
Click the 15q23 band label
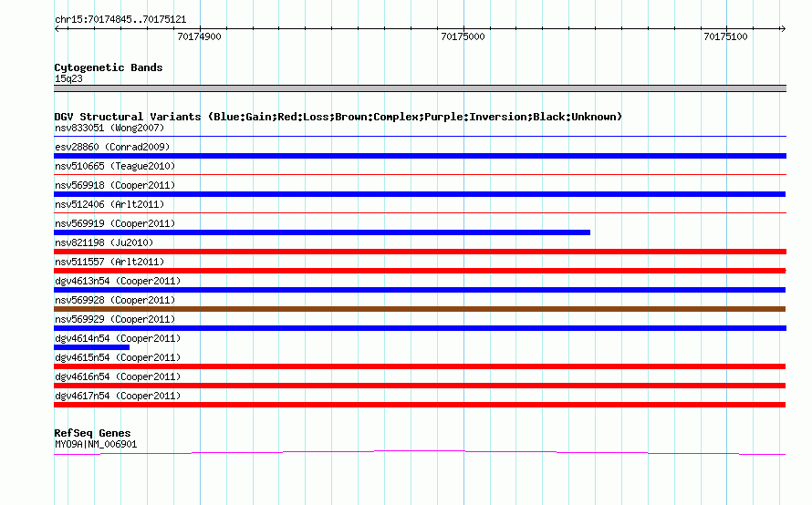[68, 78]
